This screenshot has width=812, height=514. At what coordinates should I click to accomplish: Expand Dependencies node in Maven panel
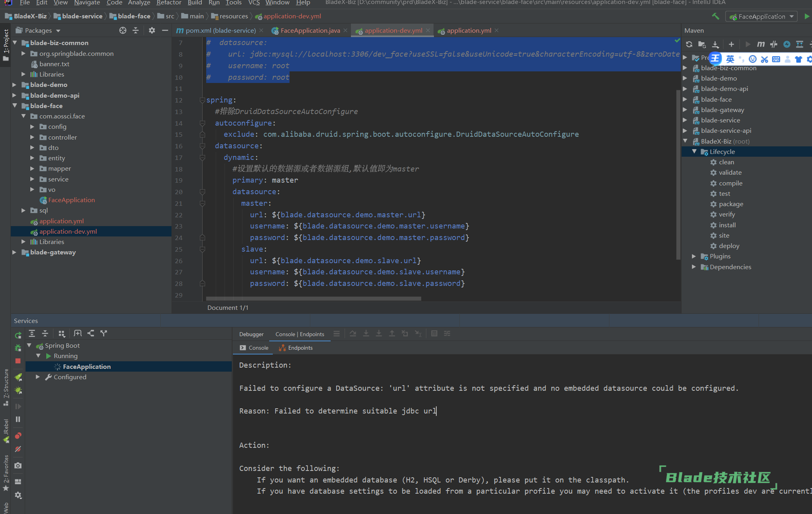694,267
